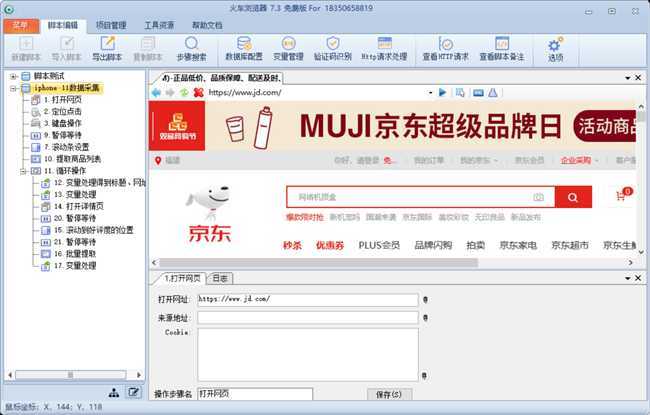
Task: Open the JD shopping cart icon
Action: tap(621, 196)
